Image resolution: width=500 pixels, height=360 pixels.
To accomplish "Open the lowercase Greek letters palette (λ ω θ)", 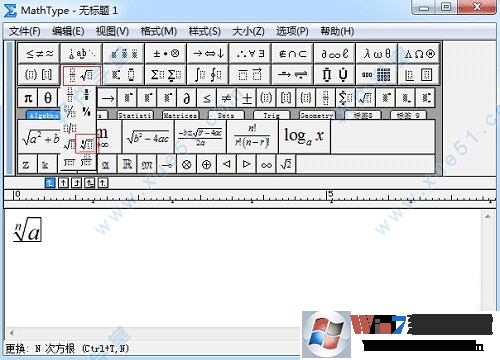I will click(377, 53).
